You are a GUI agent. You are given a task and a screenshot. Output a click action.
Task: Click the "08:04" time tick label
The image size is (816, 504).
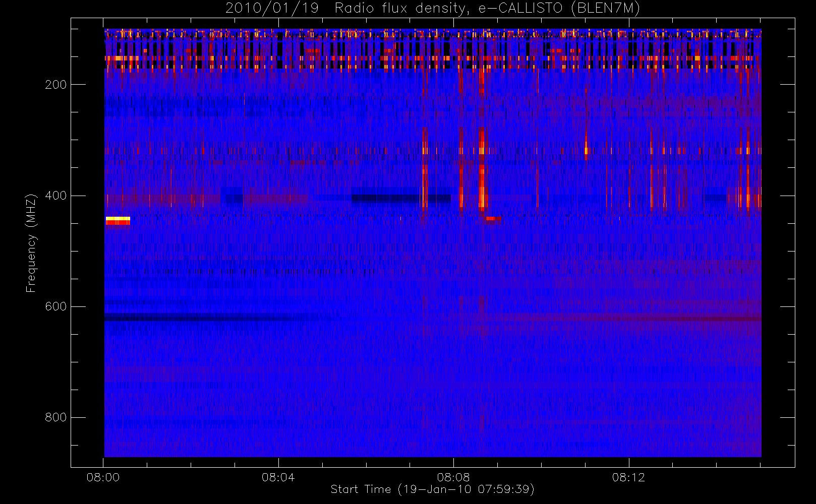(x=278, y=477)
